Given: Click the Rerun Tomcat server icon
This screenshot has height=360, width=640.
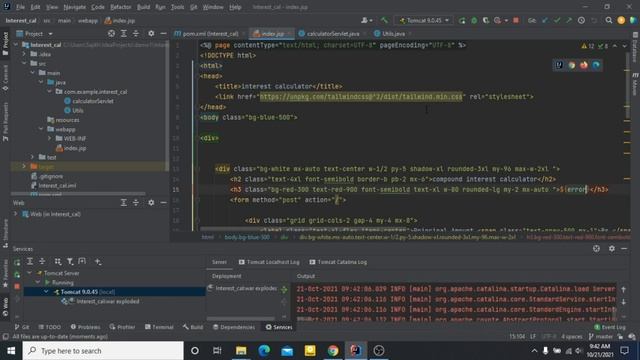Looking at the screenshot, I should [x=462, y=20].
